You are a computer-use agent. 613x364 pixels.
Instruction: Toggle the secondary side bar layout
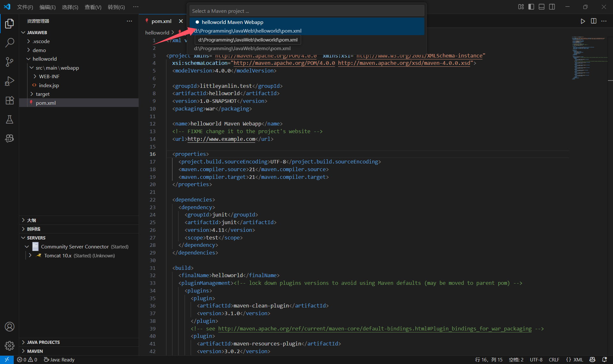click(552, 7)
